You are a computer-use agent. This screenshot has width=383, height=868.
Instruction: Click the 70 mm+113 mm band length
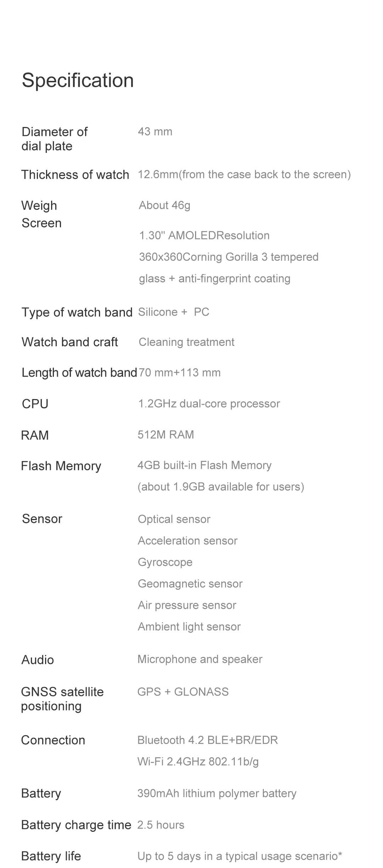point(179,372)
